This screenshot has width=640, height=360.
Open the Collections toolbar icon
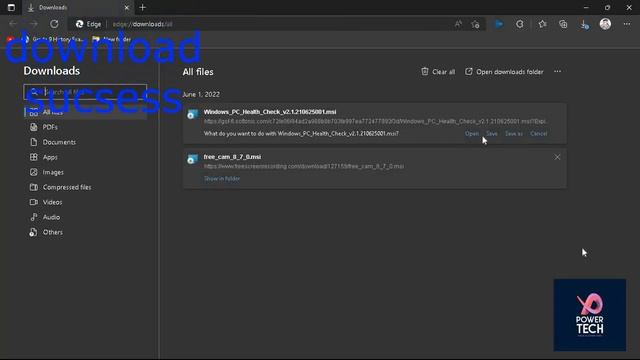[563, 24]
